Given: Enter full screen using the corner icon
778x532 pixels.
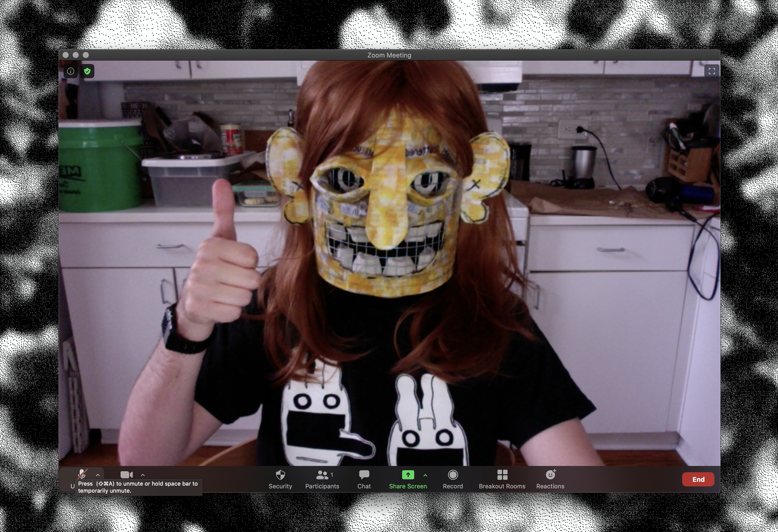Looking at the screenshot, I should click(x=712, y=71).
